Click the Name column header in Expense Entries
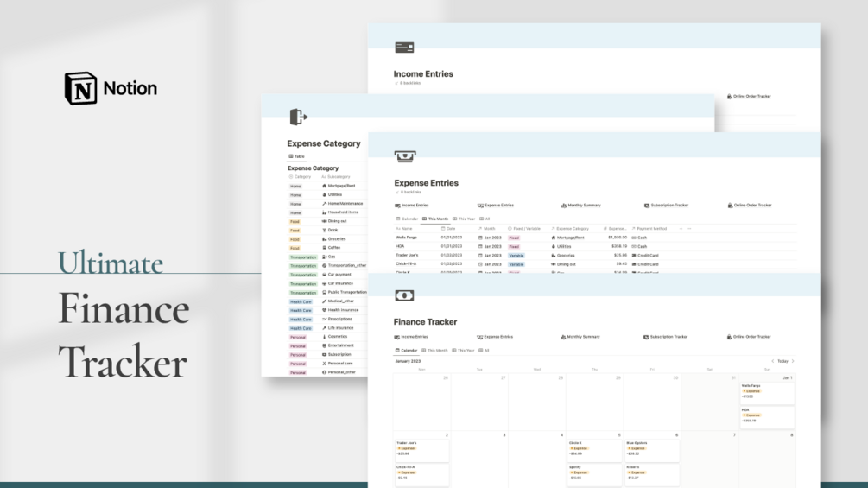 coord(404,229)
